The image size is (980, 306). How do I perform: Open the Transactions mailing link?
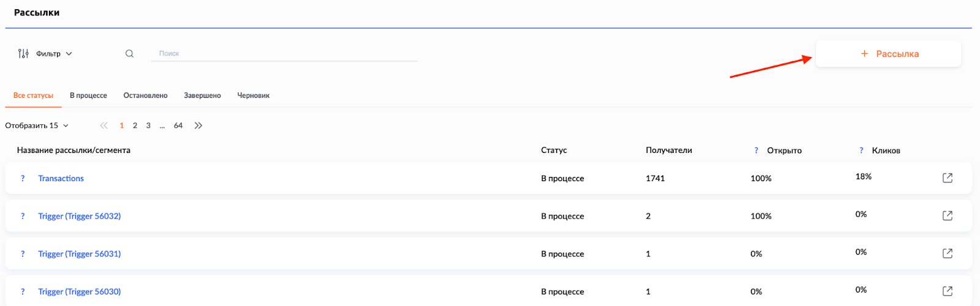click(61, 178)
